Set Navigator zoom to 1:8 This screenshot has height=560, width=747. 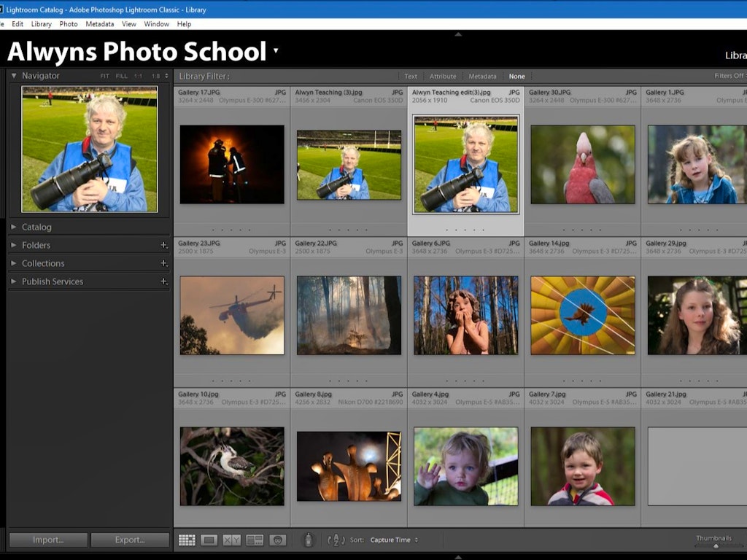(156, 76)
